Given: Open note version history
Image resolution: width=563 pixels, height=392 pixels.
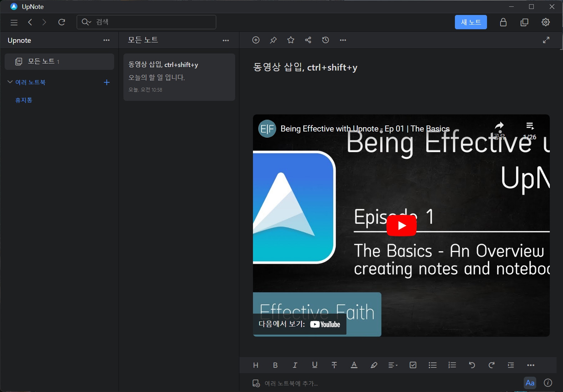Looking at the screenshot, I should (325, 40).
